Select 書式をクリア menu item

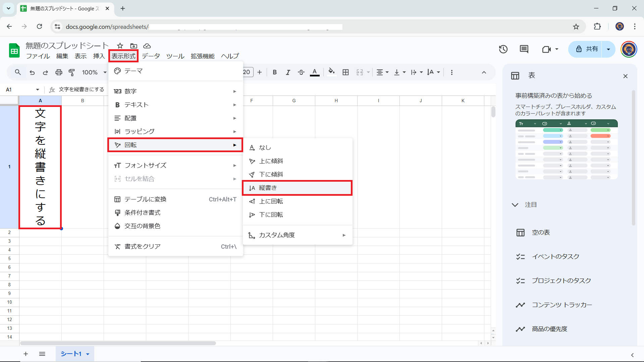tap(176, 246)
